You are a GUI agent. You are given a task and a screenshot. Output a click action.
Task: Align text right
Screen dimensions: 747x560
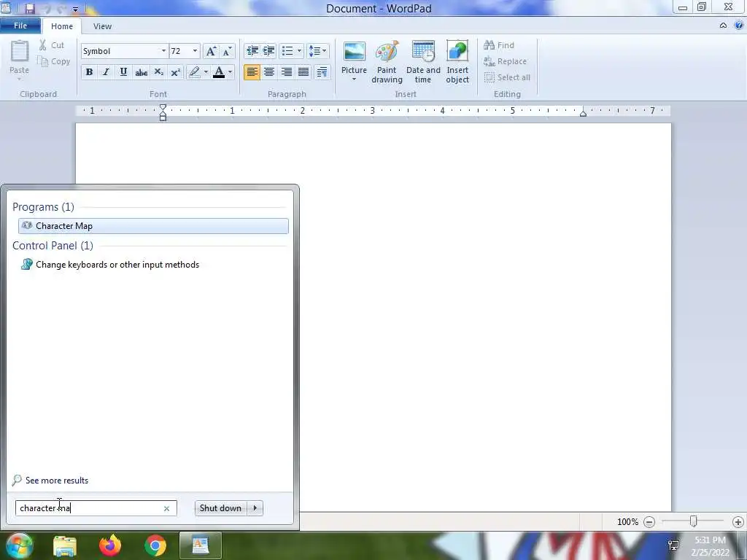click(286, 72)
